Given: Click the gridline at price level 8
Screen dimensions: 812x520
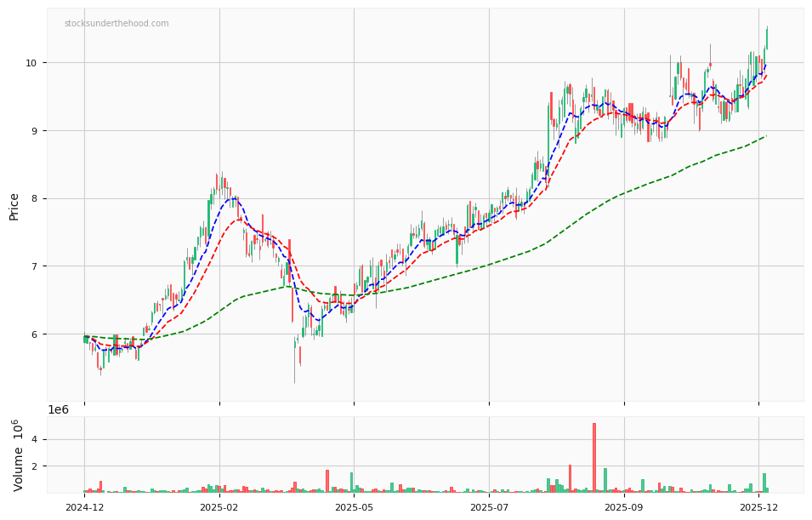Looking at the screenshot, I should point(425,199).
